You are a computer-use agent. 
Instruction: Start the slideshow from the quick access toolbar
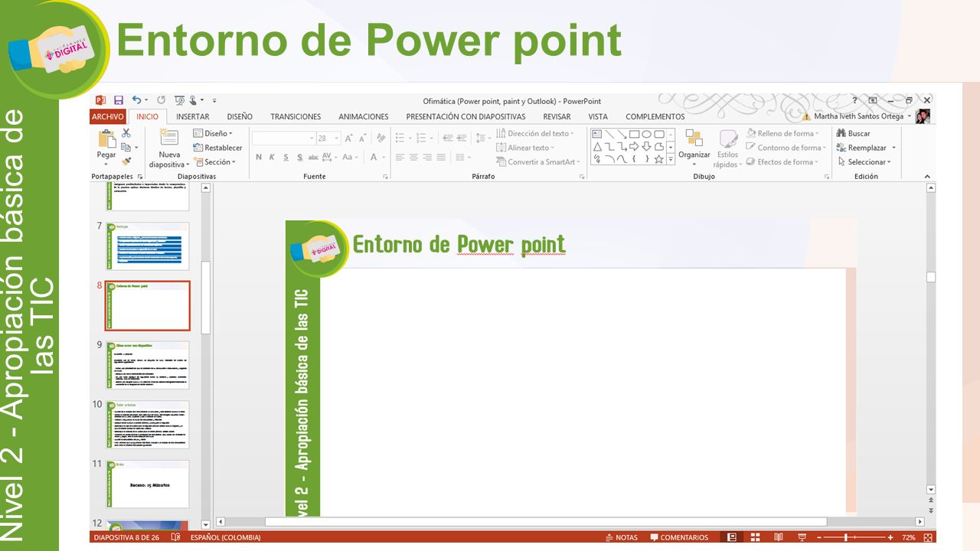[179, 100]
